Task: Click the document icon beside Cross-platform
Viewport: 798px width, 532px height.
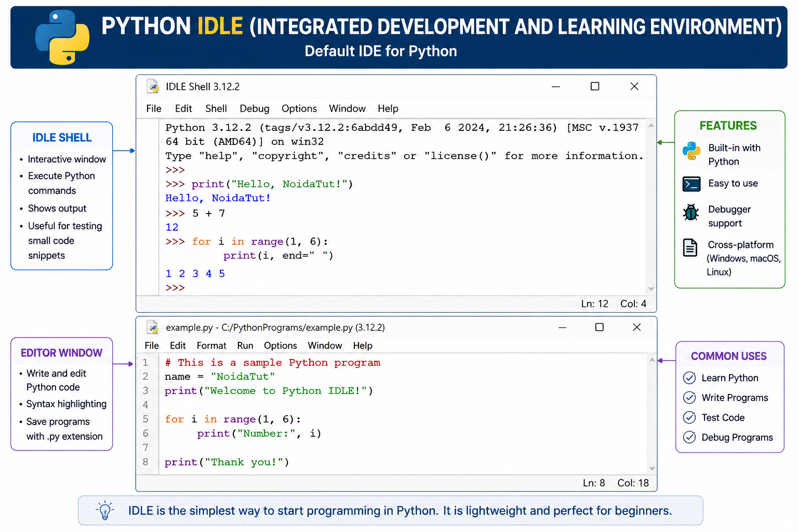Action: point(690,248)
